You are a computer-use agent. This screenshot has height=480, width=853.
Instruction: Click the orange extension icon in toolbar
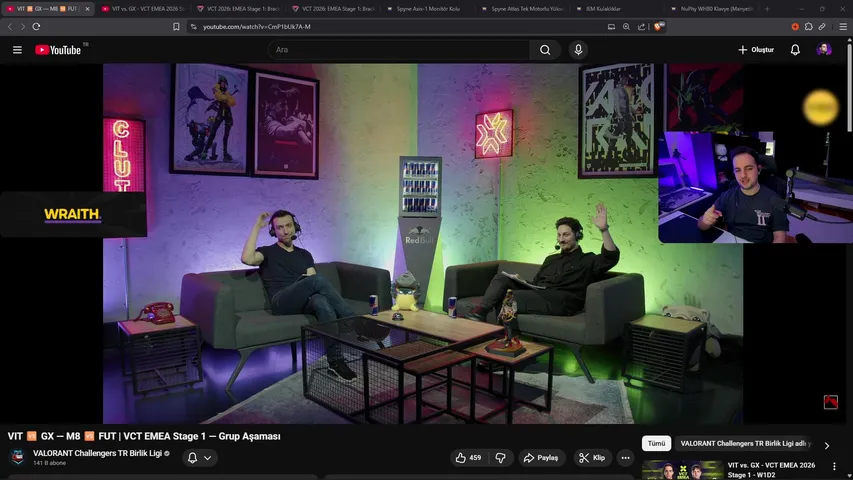[x=795, y=26]
